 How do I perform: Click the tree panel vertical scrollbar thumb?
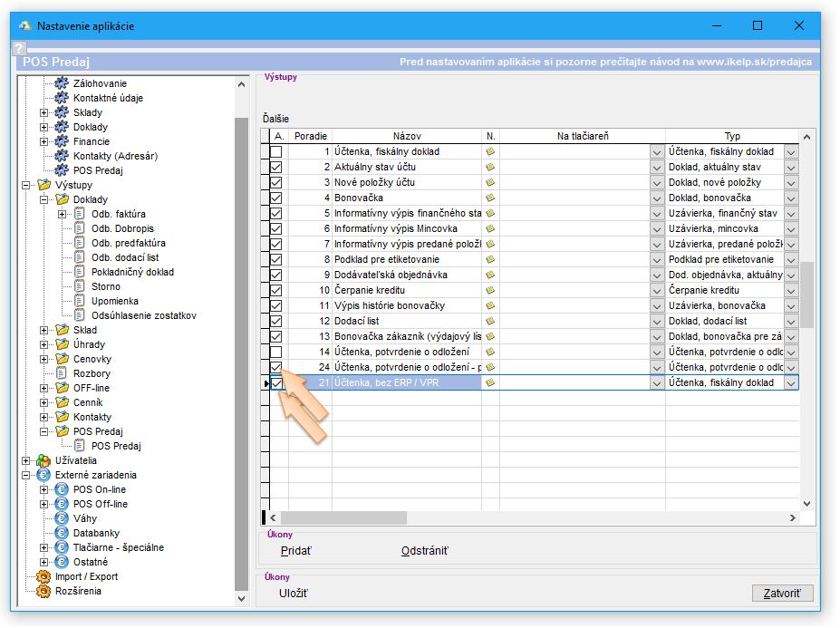[241, 353]
